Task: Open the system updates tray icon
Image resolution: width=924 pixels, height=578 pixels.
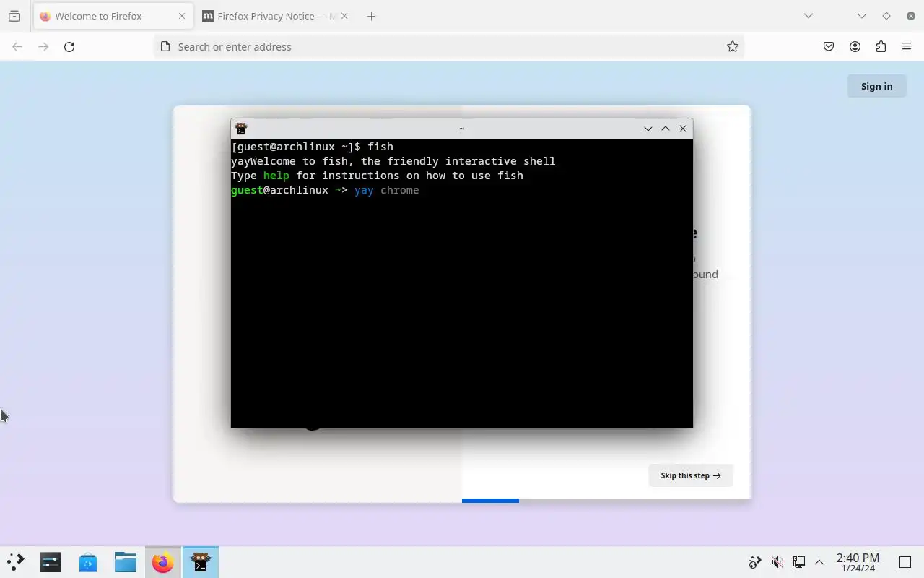Action: 755,562
